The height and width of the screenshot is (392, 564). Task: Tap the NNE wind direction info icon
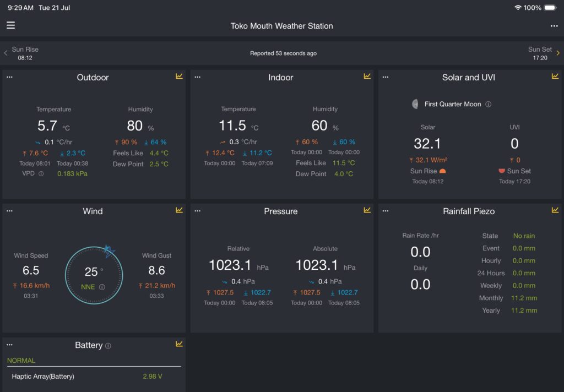(x=102, y=287)
